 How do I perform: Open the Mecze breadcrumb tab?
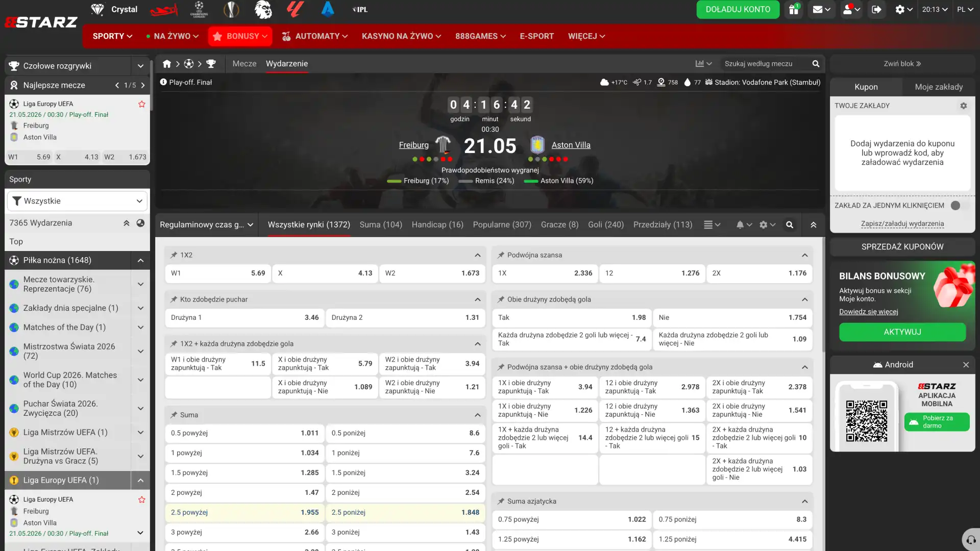[x=244, y=64]
